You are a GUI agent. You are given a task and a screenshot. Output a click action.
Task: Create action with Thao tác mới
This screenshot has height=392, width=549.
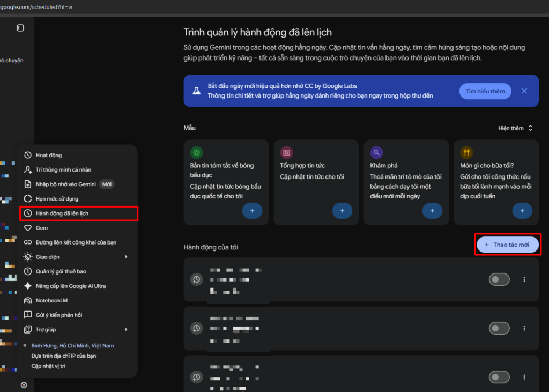point(508,245)
